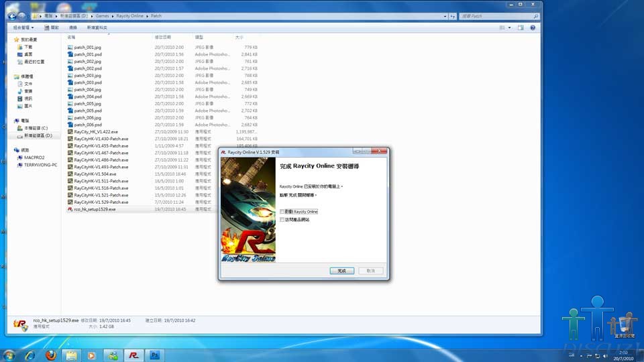Click the taskbar clock showing 20/7/2010
The height and width of the screenshot is (362, 644).
tap(623, 356)
